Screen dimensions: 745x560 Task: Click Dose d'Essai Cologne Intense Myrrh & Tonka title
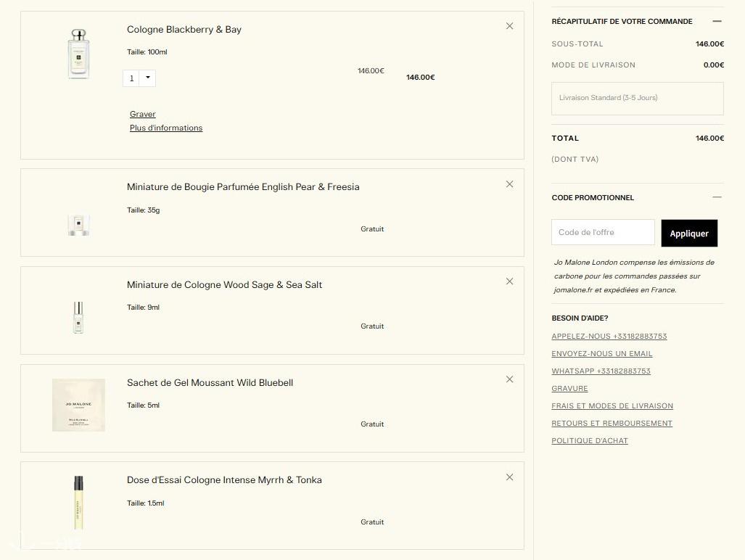[x=224, y=480]
